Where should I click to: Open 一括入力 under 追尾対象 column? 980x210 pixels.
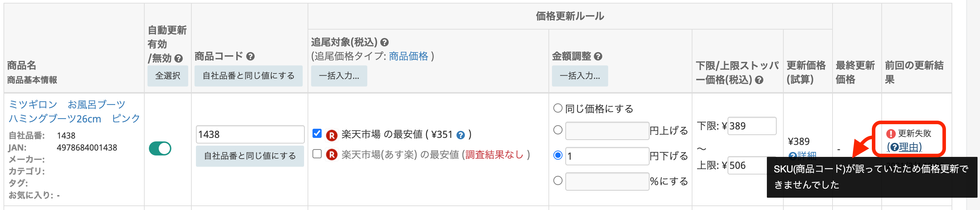coord(338,76)
